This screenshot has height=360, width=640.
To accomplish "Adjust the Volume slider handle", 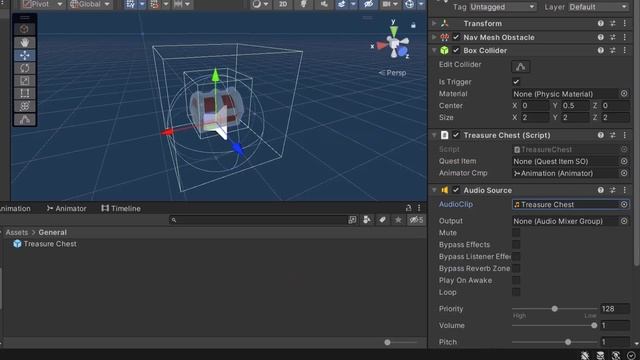I will click(594, 325).
